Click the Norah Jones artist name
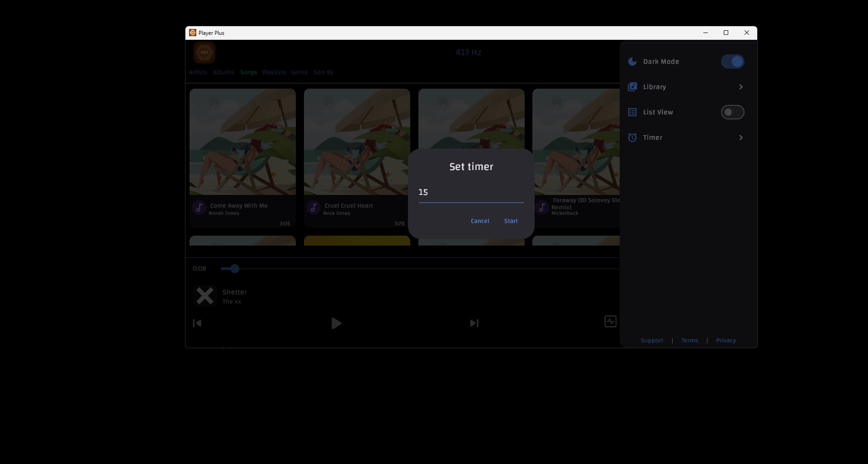Viewport: 868px width, 464px height. [224, 213]
